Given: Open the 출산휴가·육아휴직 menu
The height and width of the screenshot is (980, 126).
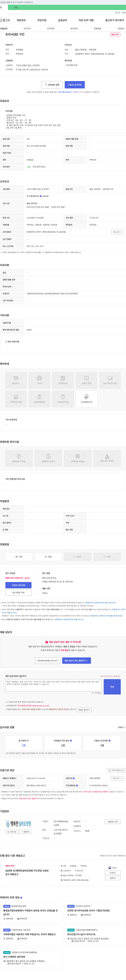Looking at the screenshot, I should coord(115,20).
